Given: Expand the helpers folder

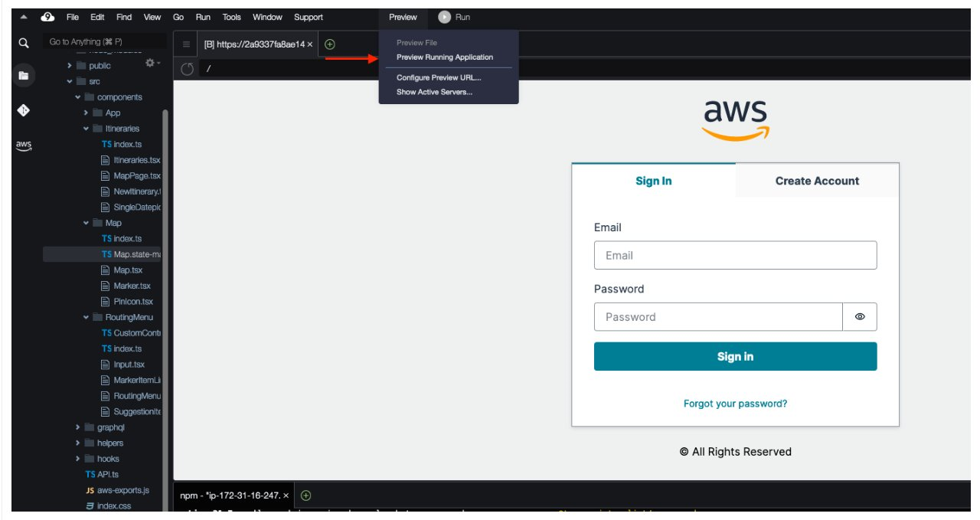Looking at the screenshot, I should point(78,443).
